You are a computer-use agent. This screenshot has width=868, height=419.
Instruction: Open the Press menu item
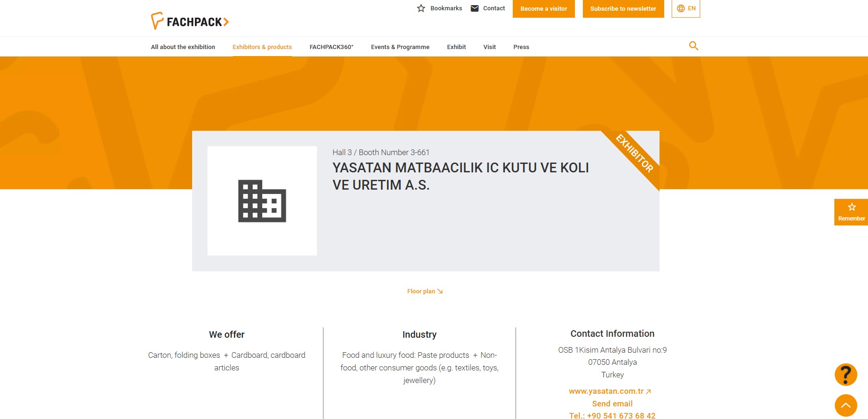tap(521, 47)
